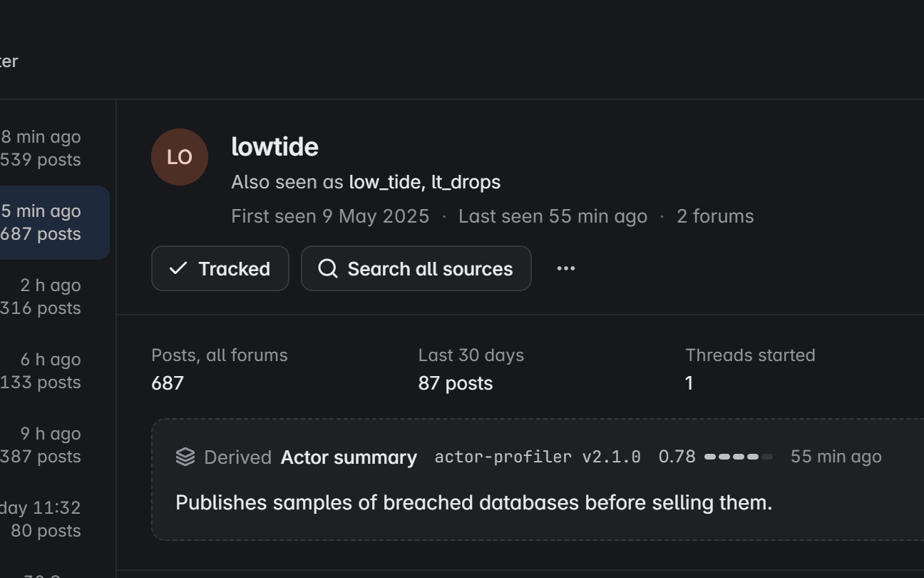Click the magnifier search icon
The height and width of the screenshot is (578, 924).
(x=328, y=268)
